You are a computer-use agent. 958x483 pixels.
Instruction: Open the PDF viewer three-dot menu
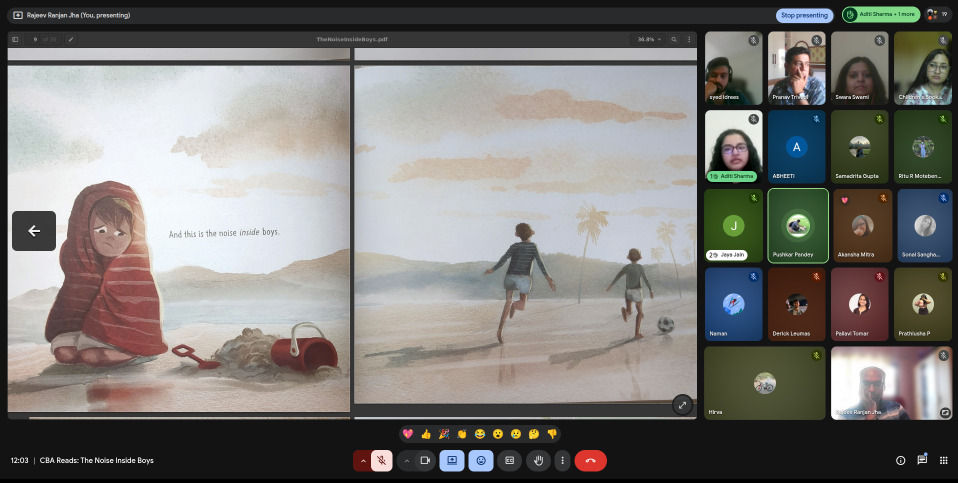pyautogui.click(x=689, y=39)
